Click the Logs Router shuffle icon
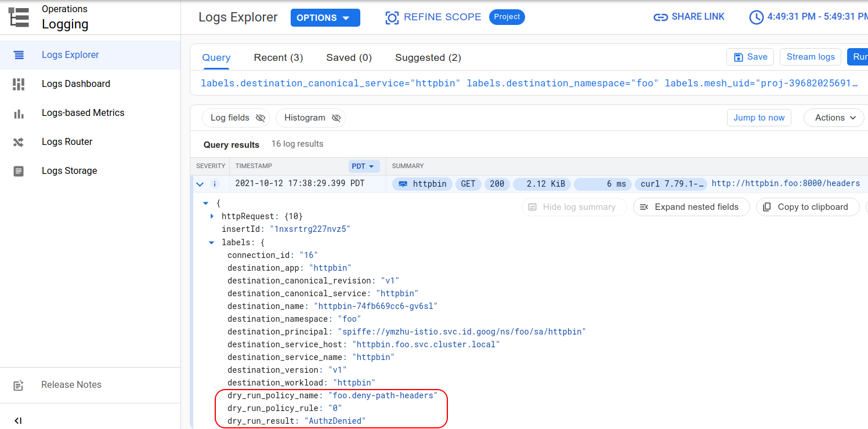 point(19,142)
